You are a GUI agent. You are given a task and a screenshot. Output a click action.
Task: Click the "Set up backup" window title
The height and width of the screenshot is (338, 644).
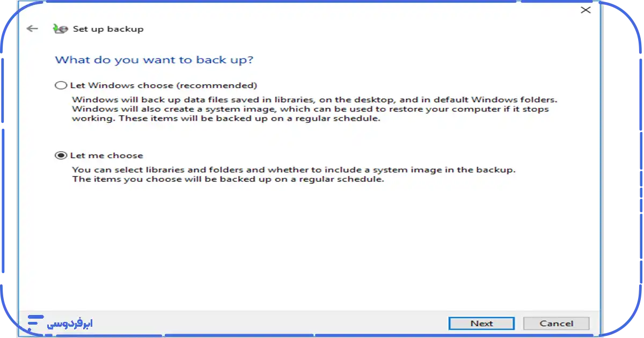tap(108, 29)
